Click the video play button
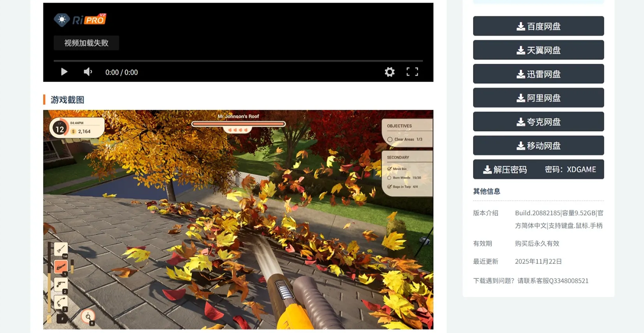Viewport: 644px width, 333px height. pos(64,72)
